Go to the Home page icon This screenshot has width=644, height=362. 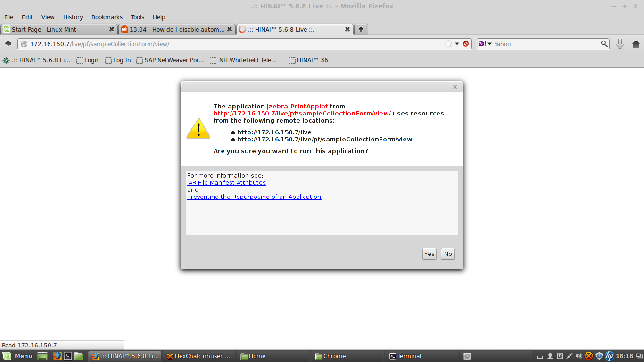click(636, 44)
